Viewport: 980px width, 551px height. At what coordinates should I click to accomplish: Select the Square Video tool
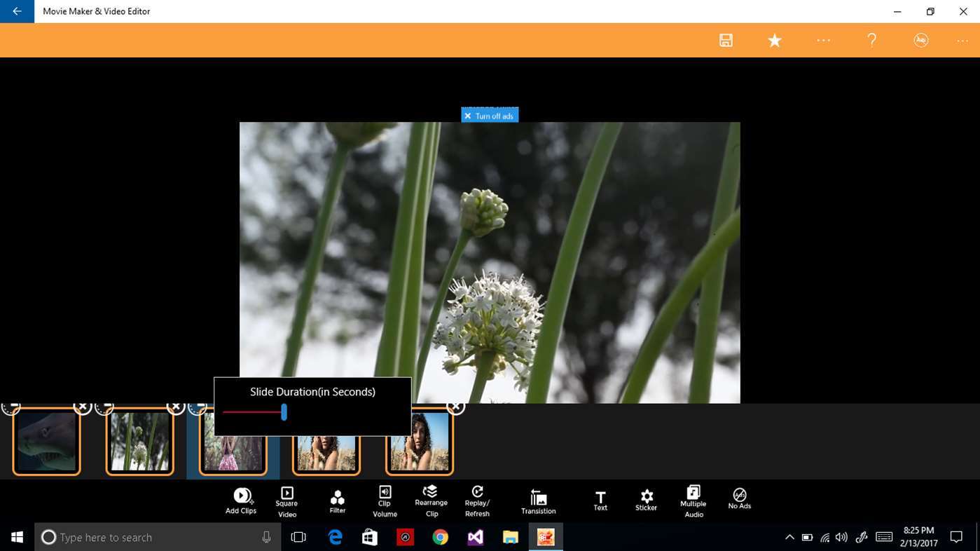click(287, 493)
